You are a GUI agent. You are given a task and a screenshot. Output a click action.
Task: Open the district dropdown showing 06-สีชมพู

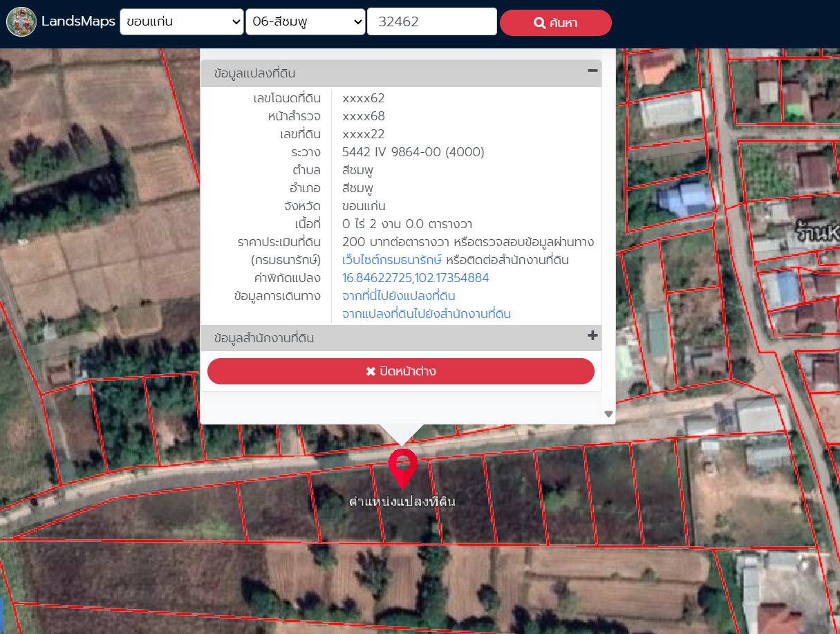click(x=305, y=21)
